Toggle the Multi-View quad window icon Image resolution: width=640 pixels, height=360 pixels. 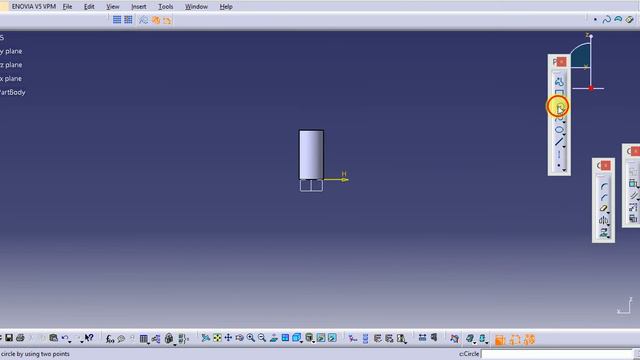point(285,338)
